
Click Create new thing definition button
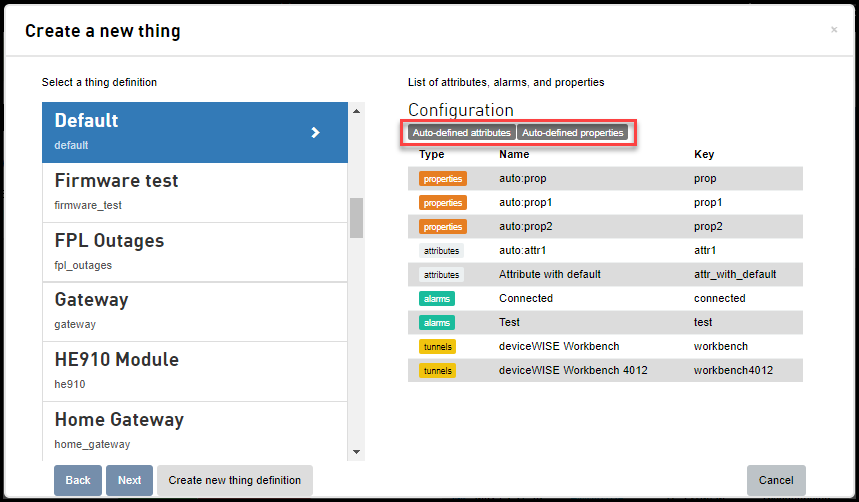coord(234,480)
